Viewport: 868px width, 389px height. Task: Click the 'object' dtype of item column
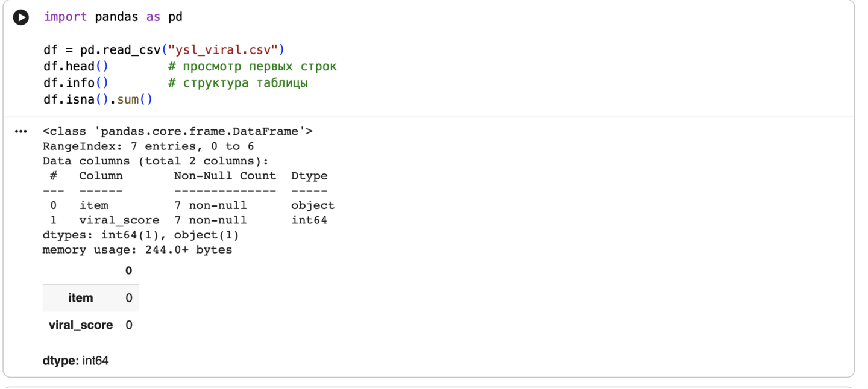[x=312, y=205]
